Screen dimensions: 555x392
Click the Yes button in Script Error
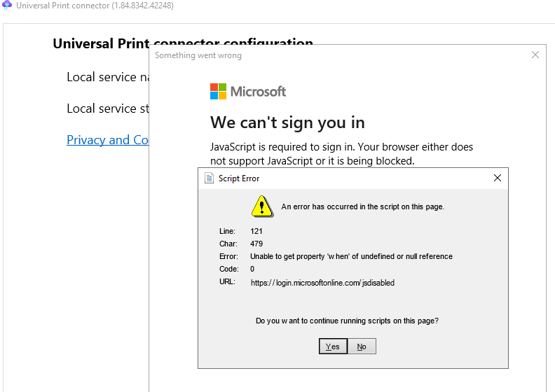[x=333, y=346]
